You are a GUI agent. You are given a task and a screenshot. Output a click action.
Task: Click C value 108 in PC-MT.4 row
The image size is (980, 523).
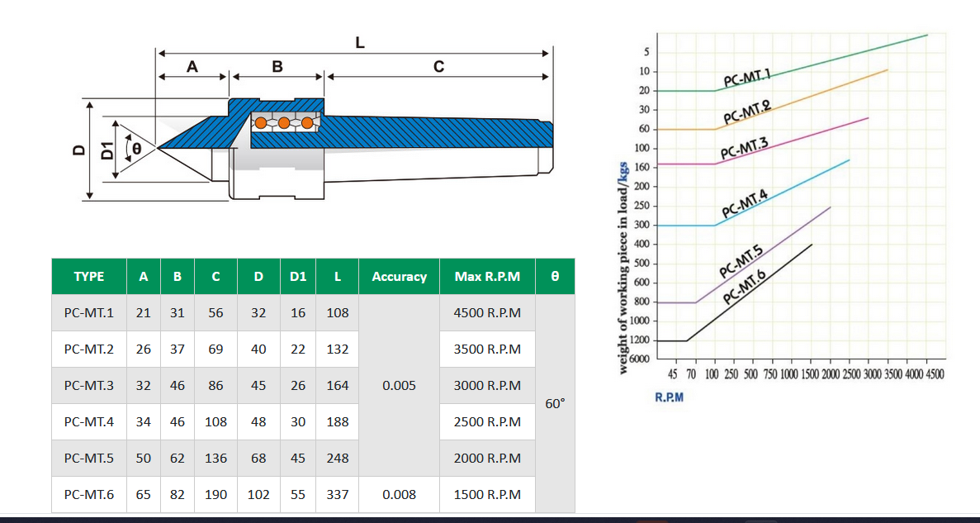215,421
